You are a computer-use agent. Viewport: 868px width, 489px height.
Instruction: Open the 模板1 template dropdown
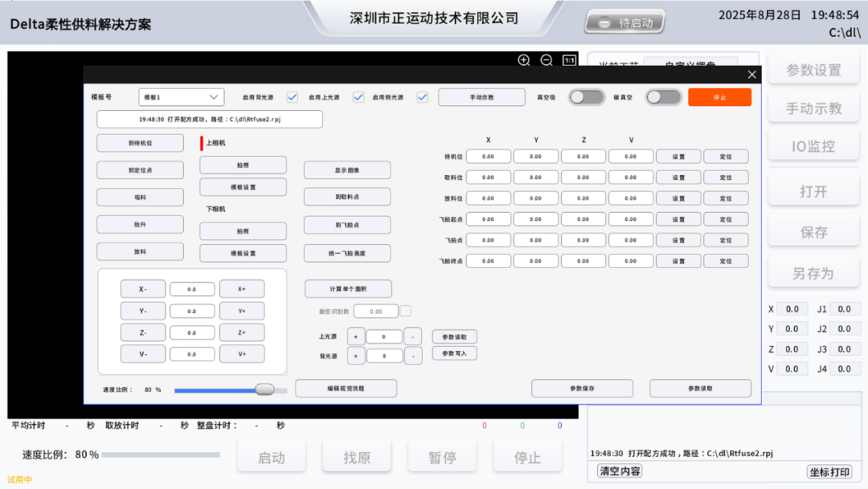(181, 96)
